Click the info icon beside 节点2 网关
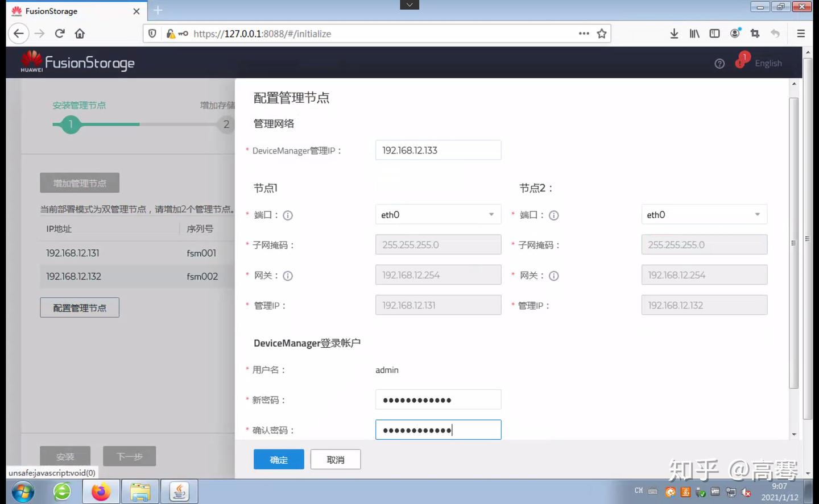 tap(553, 276)
